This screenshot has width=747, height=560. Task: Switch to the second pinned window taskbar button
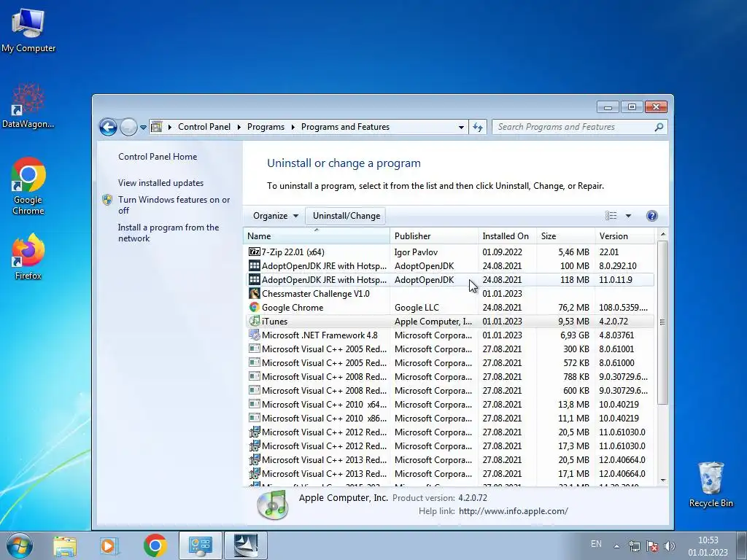[x=245, y=545]
